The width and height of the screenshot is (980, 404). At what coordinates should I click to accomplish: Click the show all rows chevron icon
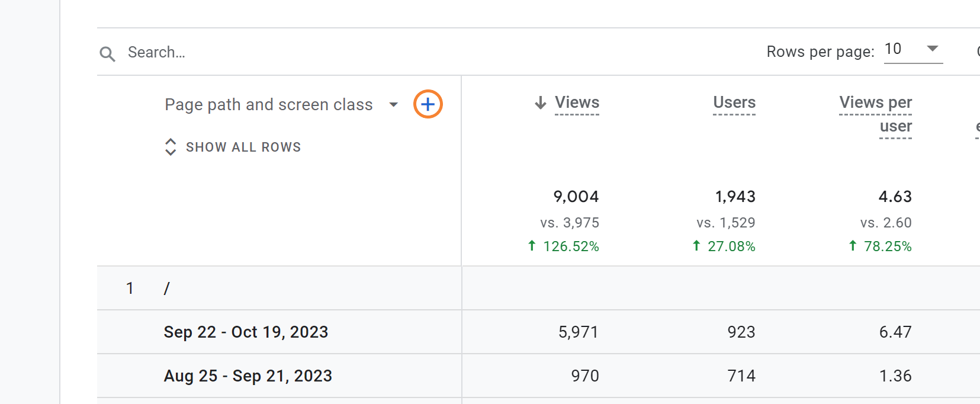tap(171, 147)
